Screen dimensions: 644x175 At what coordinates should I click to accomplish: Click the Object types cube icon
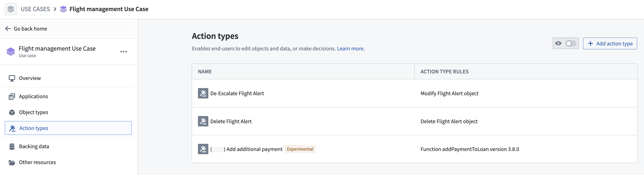(x=12, y=112)
